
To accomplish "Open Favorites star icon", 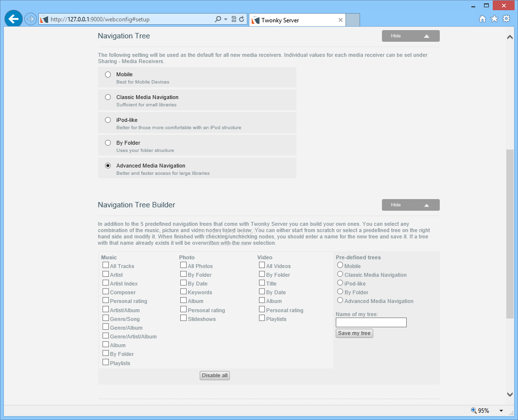I will 494,19.
